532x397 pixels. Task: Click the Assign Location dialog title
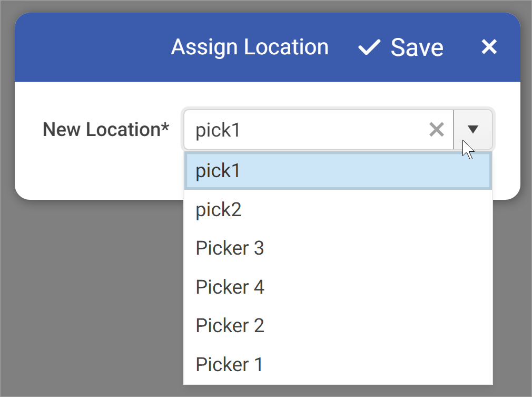[250, 47]
